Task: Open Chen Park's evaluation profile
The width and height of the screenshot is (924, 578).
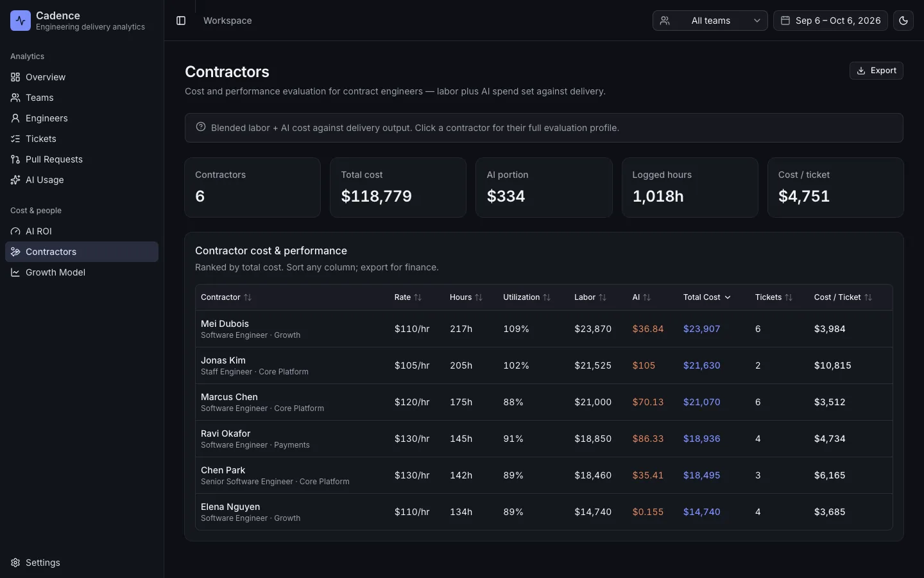Action: point(544,475)
